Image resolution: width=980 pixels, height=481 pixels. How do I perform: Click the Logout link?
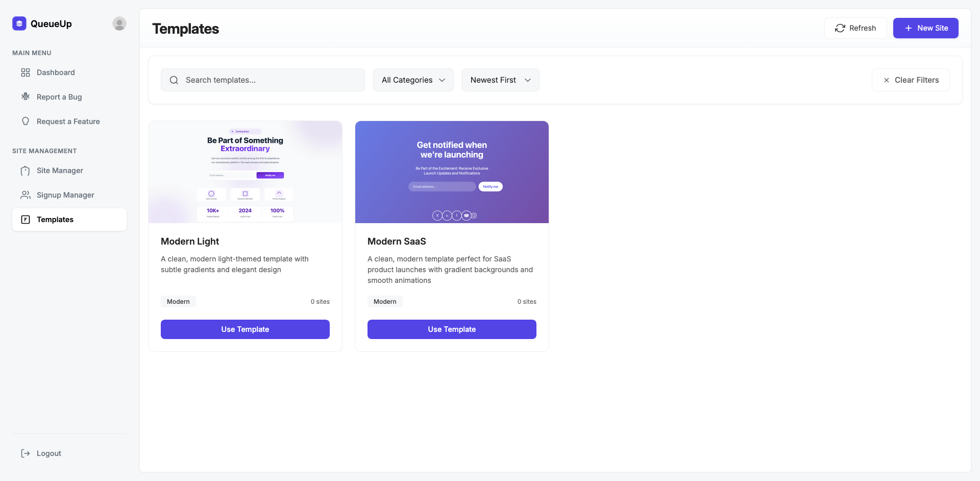click(69, 453)
